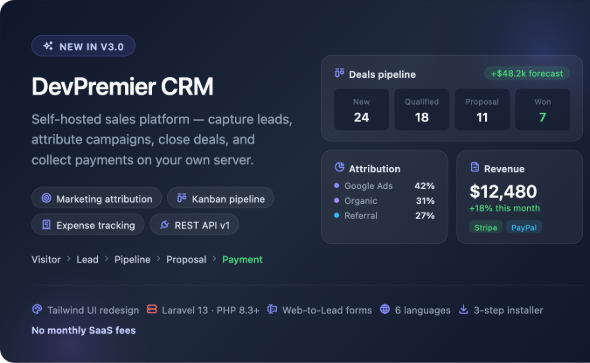
Task: Click the globe icon beside 6 languages
Action: point(385,309)
